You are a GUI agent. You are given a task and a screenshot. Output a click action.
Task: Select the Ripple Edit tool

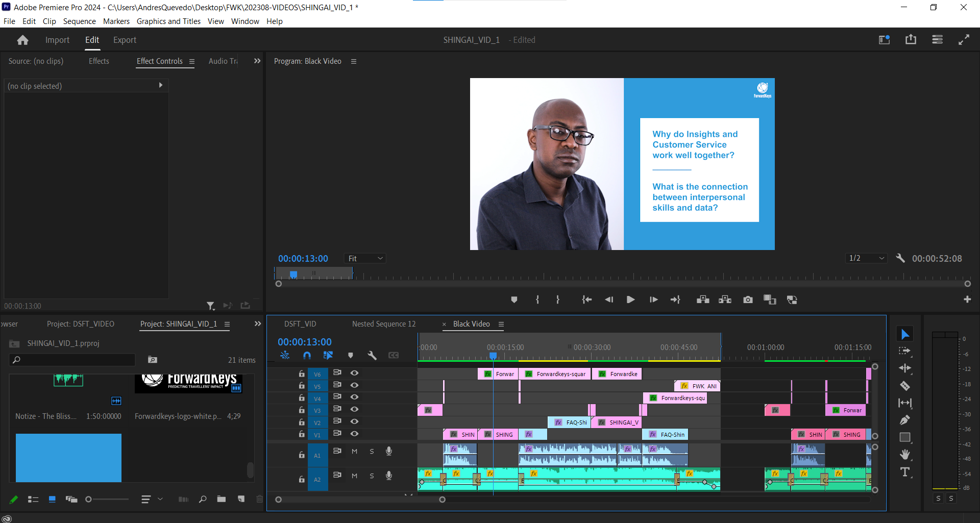[x=905, y=368]
